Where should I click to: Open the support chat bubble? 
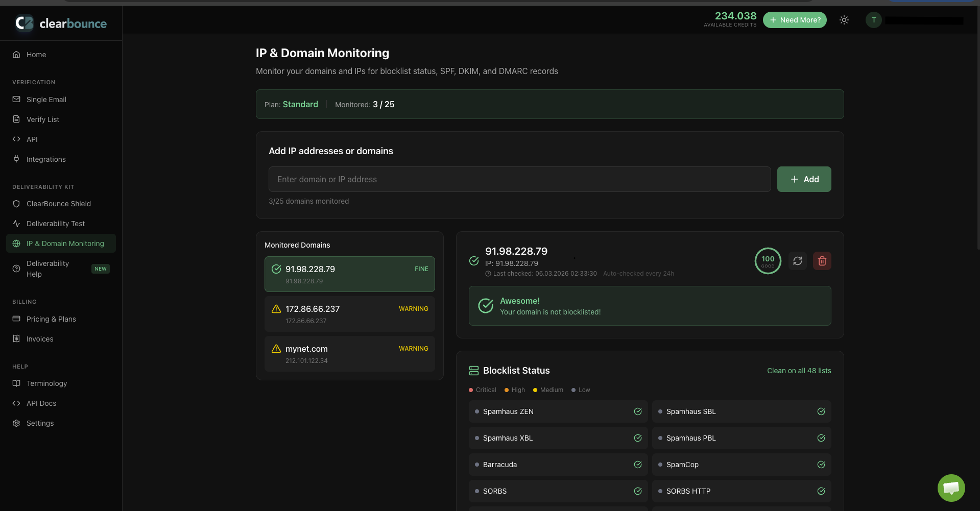[951, 488]
